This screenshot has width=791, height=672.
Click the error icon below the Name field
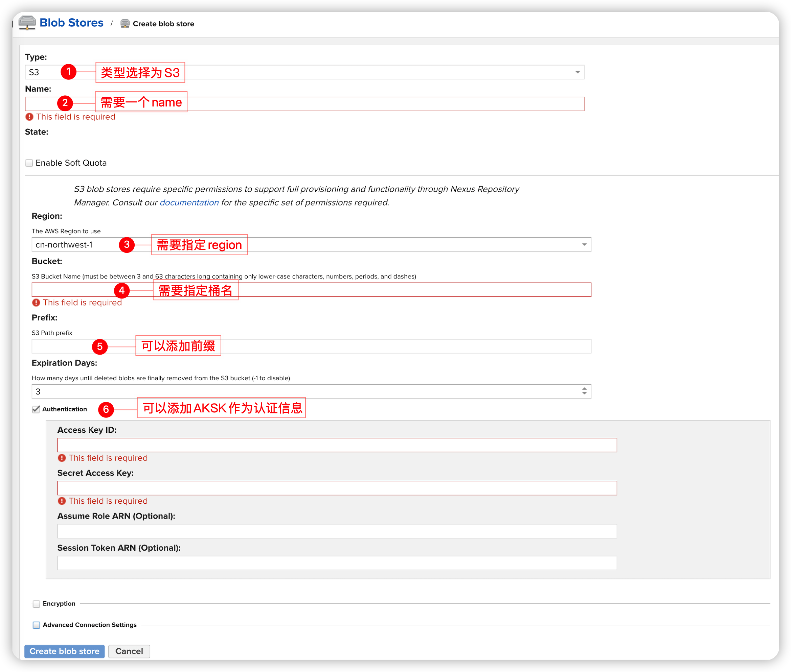(30, 117)
